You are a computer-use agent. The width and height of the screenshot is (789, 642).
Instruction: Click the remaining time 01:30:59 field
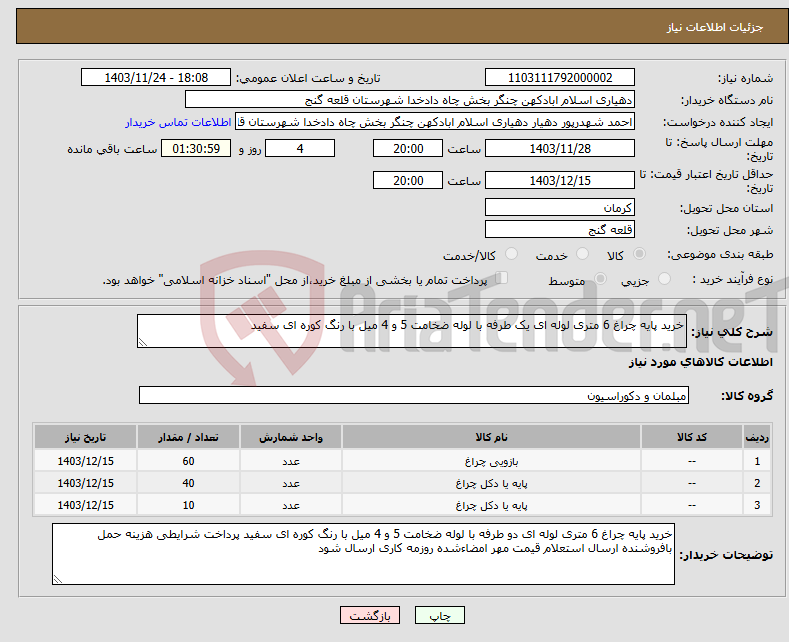pos(196,148)
